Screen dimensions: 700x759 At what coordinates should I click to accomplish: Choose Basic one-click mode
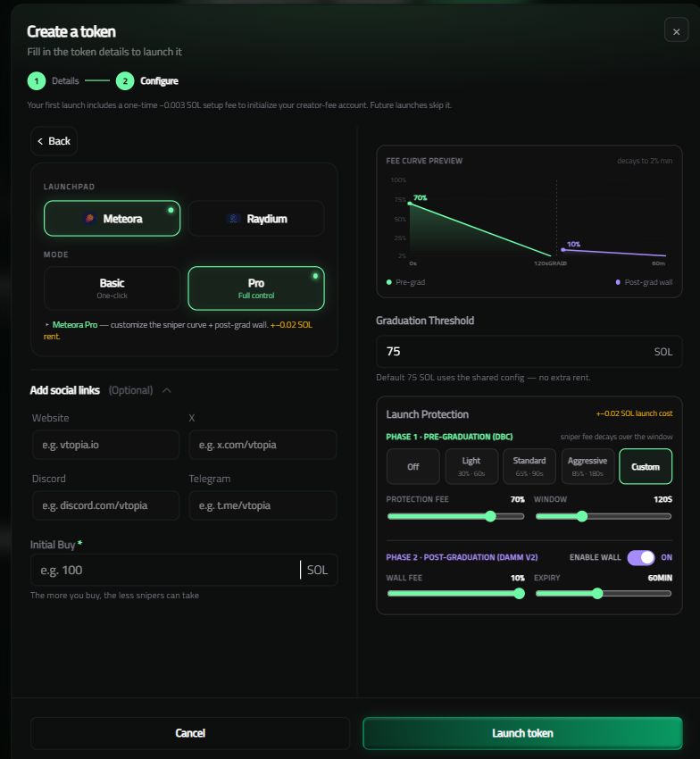[x=112, y=288]
